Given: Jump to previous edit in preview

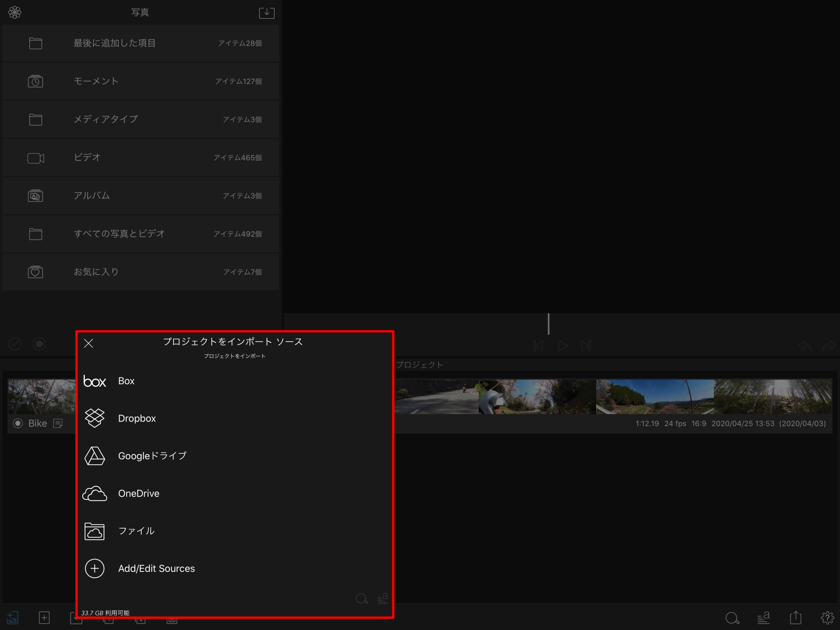Looking at the screenshot, I should tap(538, 345).
